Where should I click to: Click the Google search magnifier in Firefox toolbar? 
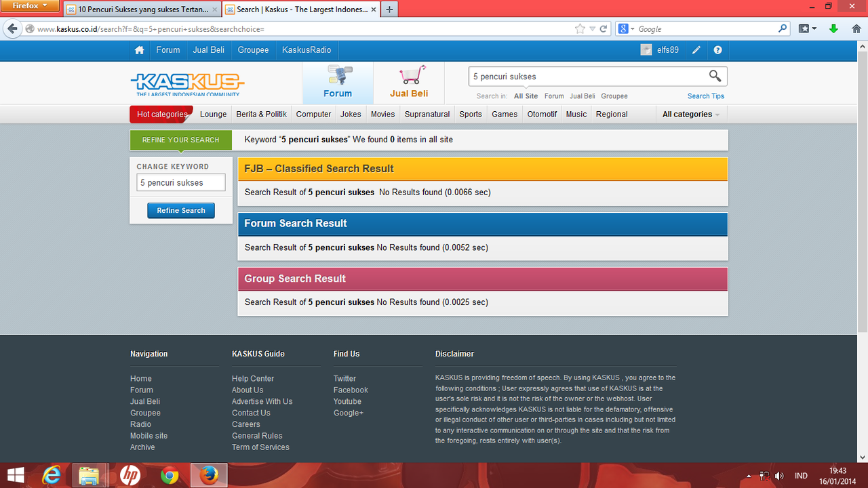pos(783,29)
